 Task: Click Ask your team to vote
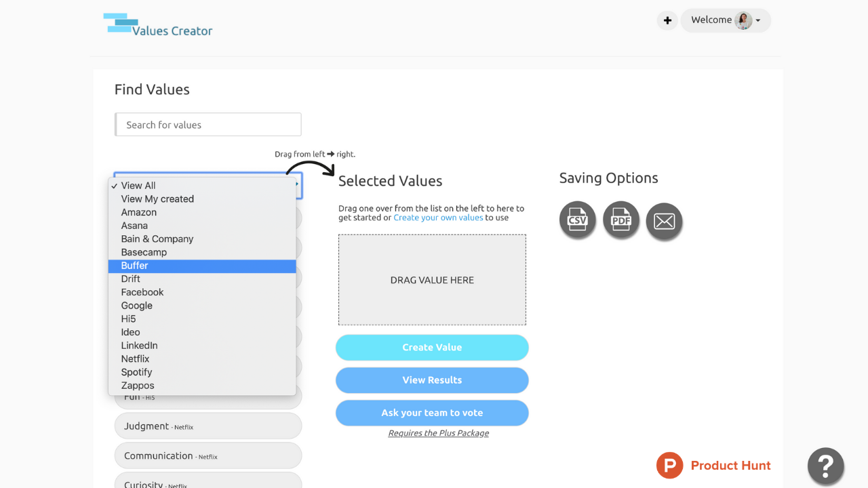click(432, 413)
